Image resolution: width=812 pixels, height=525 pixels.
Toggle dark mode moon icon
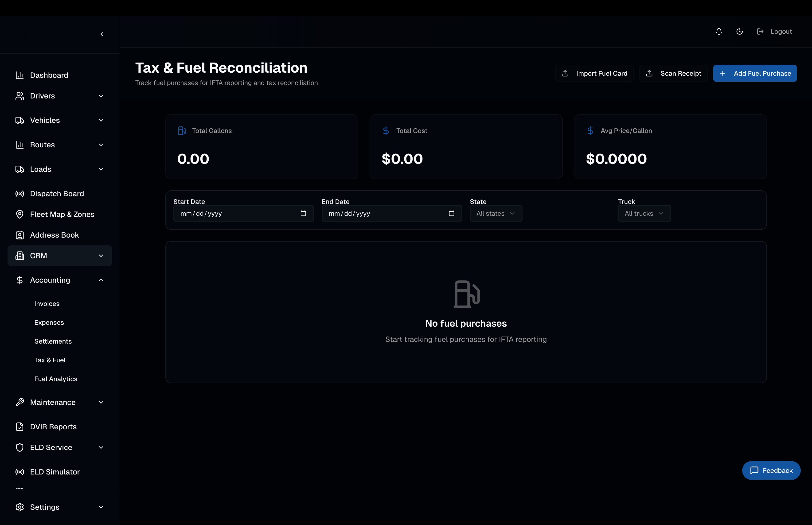coord(739,31)
